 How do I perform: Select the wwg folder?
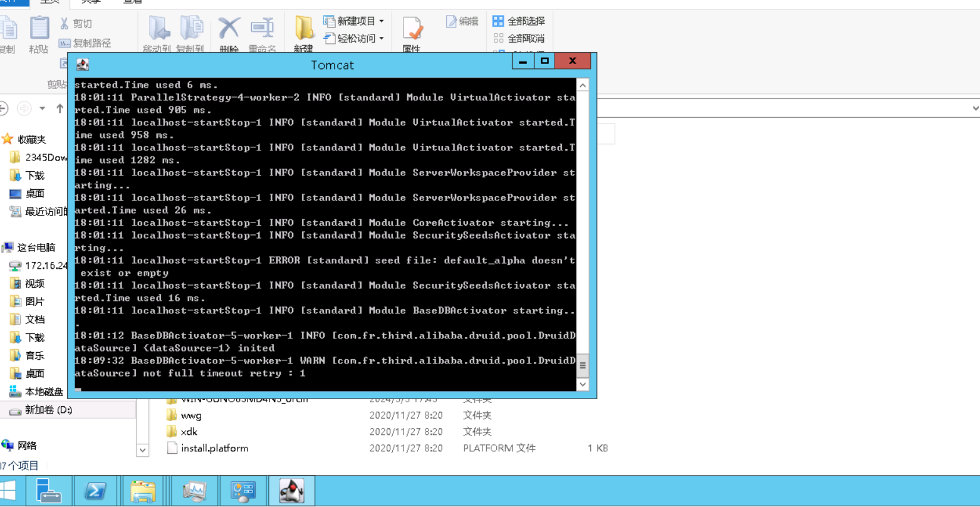[x=191, y=415]
